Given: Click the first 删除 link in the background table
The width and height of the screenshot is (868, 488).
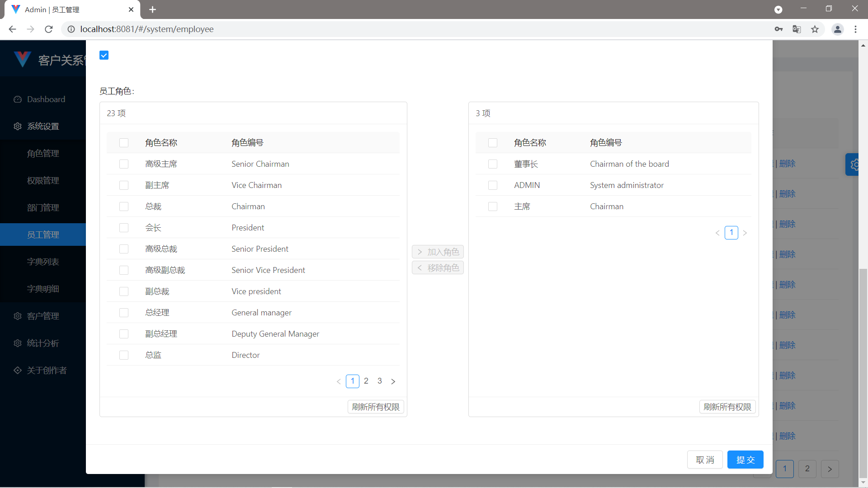Looking at the screenshot, I should coord(787,164).
